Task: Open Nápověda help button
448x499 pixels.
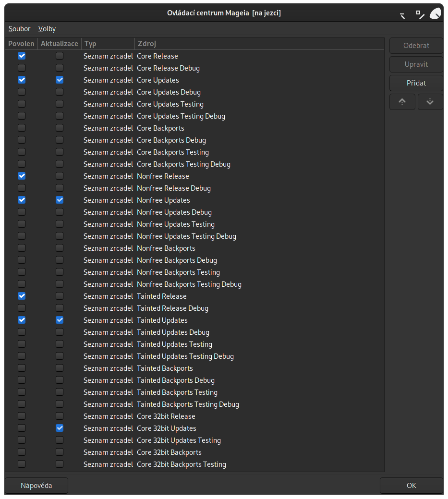Action: (x=36, y=486)
